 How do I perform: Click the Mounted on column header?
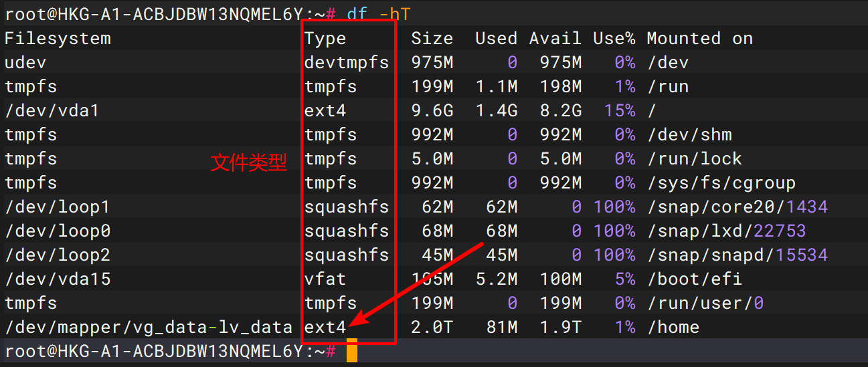point(699,39)
